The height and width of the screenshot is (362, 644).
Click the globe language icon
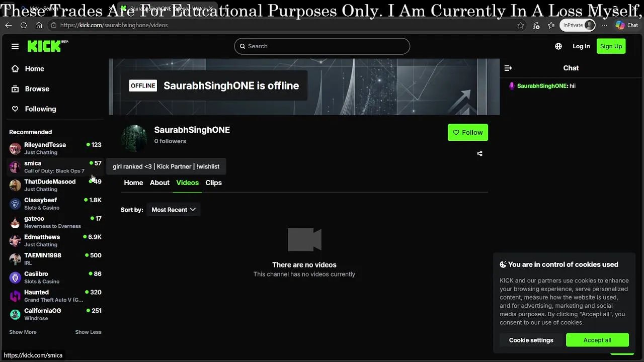(x=558, y=46)
